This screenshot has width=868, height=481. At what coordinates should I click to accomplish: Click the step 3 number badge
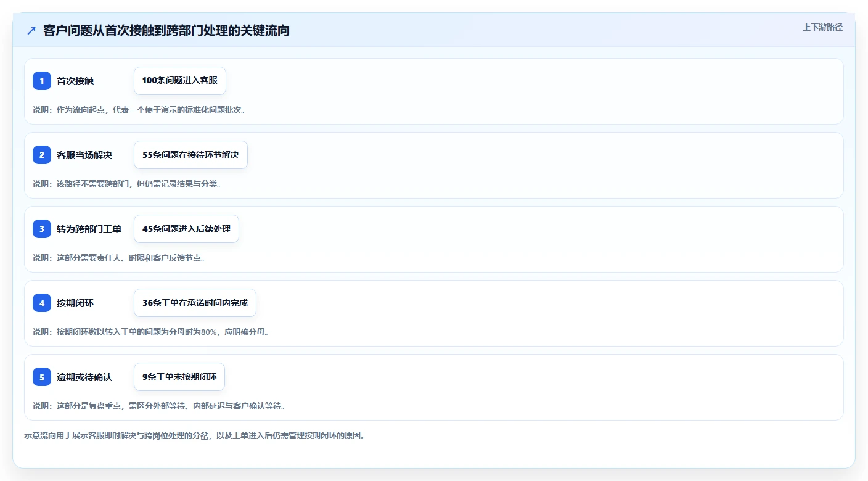pos(42,229)
